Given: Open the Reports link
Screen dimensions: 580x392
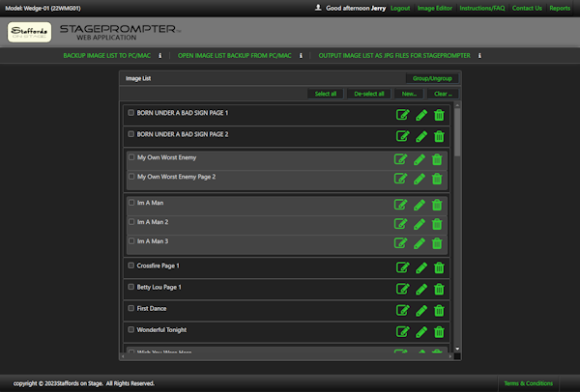Looking at the screenshot, I should coord(560,8).
